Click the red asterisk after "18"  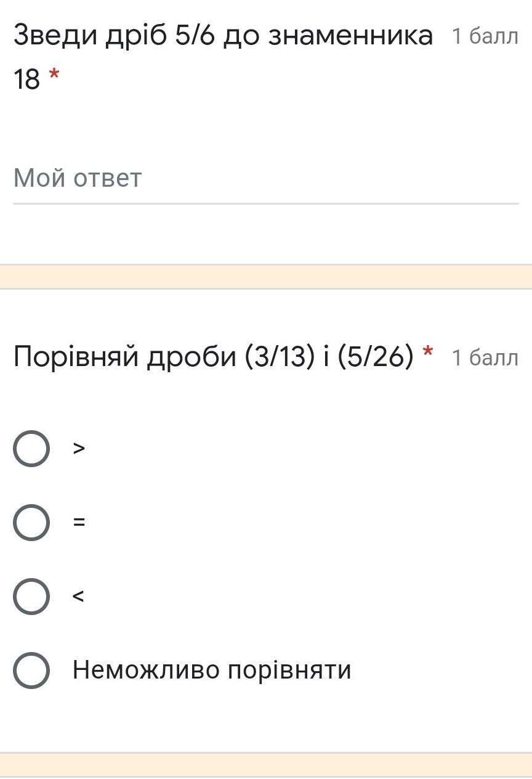tap(54, 76)
